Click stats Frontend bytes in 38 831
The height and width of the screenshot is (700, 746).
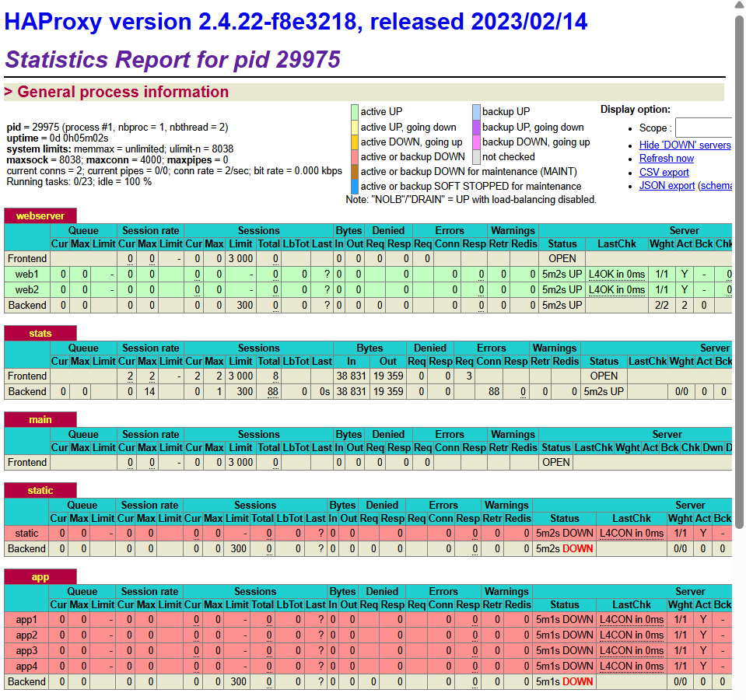pyautogui.click(x=351, y=376)
